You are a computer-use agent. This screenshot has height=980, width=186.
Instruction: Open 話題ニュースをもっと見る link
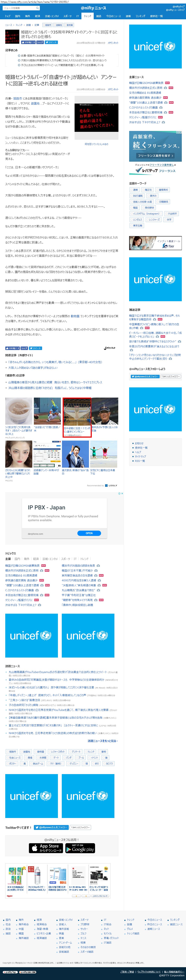pyautogui.click(x=103, y=741)
